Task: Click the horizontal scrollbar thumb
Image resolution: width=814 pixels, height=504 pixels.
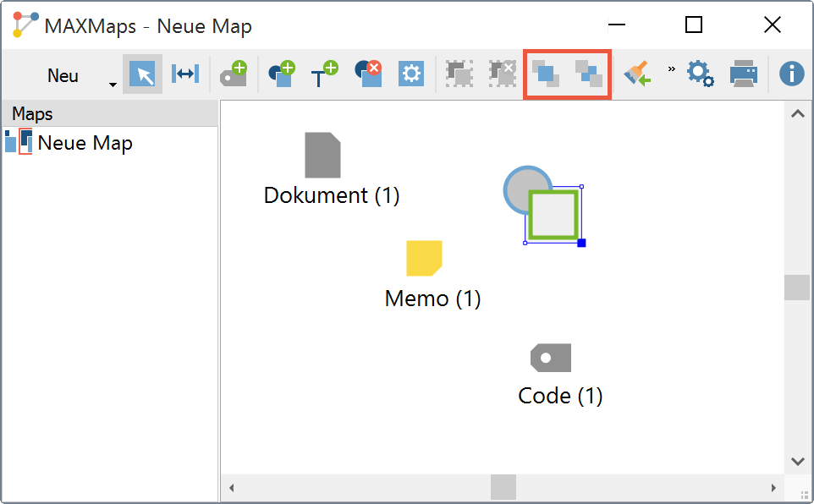Action: click(x=503, y=487)
